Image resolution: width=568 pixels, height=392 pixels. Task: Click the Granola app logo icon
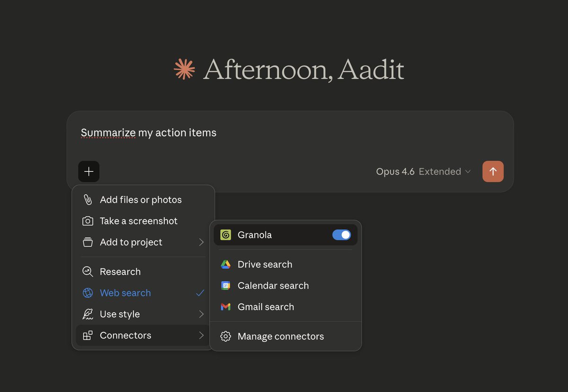226,235
